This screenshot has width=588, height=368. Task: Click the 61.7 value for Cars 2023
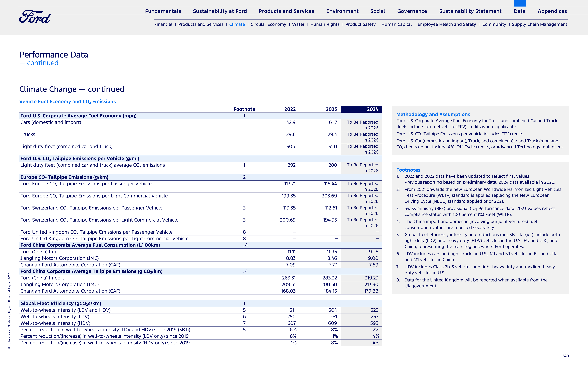(x=333, y=122)
